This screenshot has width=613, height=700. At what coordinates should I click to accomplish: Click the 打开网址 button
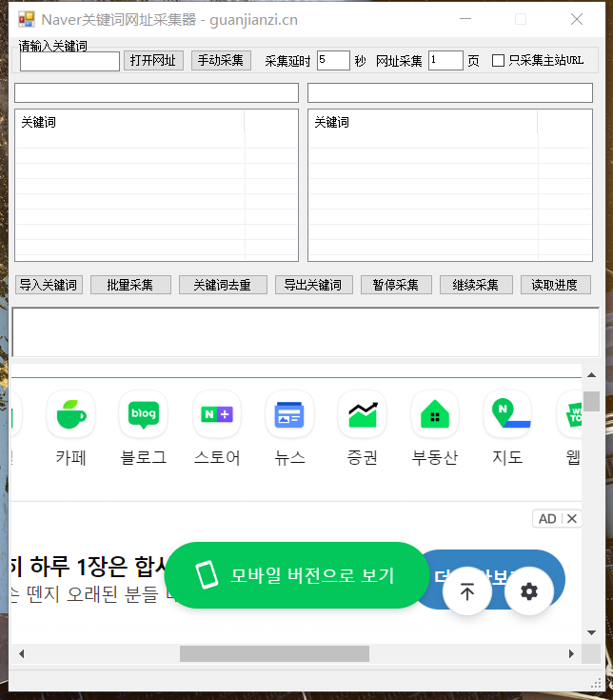153,60
